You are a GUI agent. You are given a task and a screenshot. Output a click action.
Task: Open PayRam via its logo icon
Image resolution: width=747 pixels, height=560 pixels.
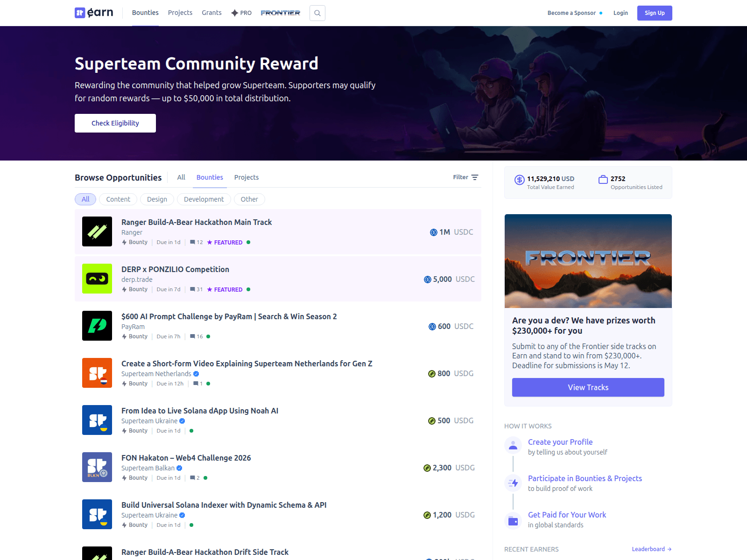tap(97, 326)
